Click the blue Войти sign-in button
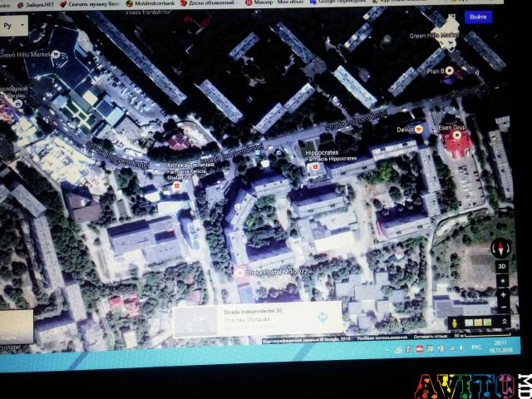This screenshot has height=399, width=532. pos(478,17)
